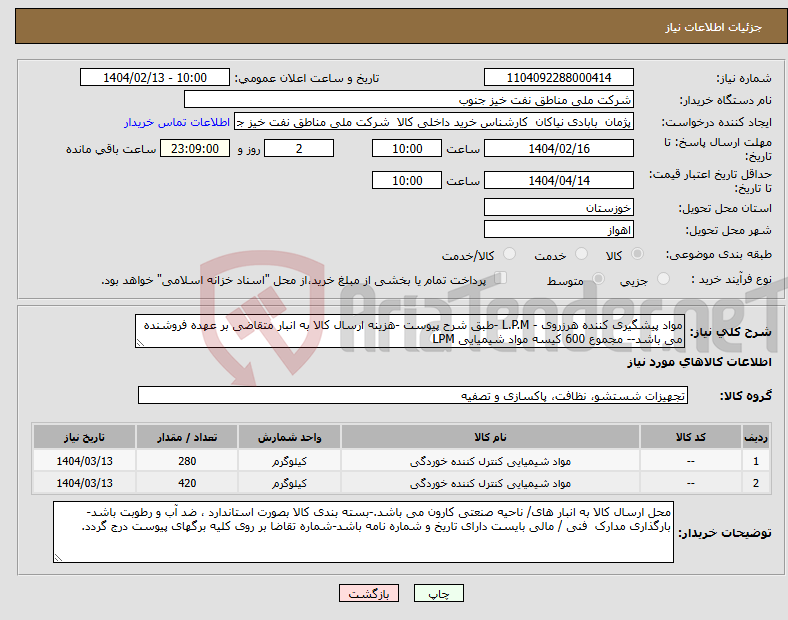Image resolution: width=788 pixels, height=620 pixels.
Task: Select the جزیی purchase type radio
Action: pyautogui.click(x=663, y=278)
